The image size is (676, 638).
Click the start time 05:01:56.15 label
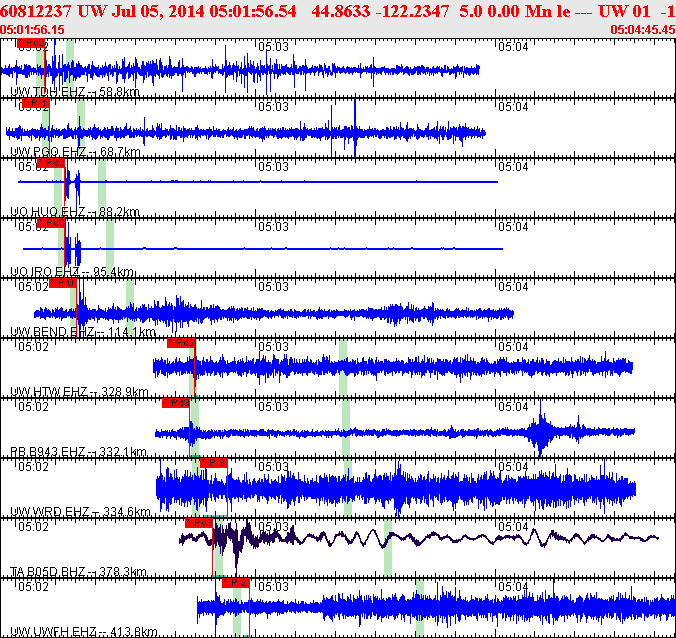pos(33,30)
